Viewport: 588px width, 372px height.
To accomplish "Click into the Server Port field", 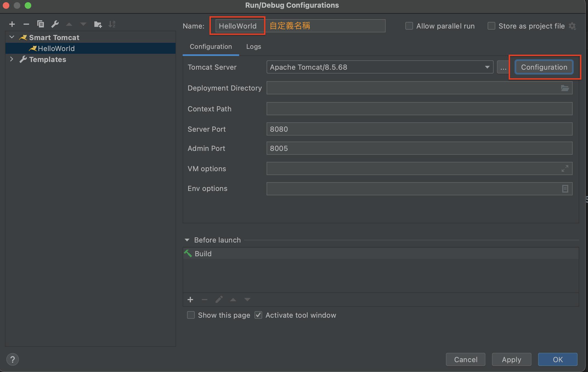I will [420, 129].
